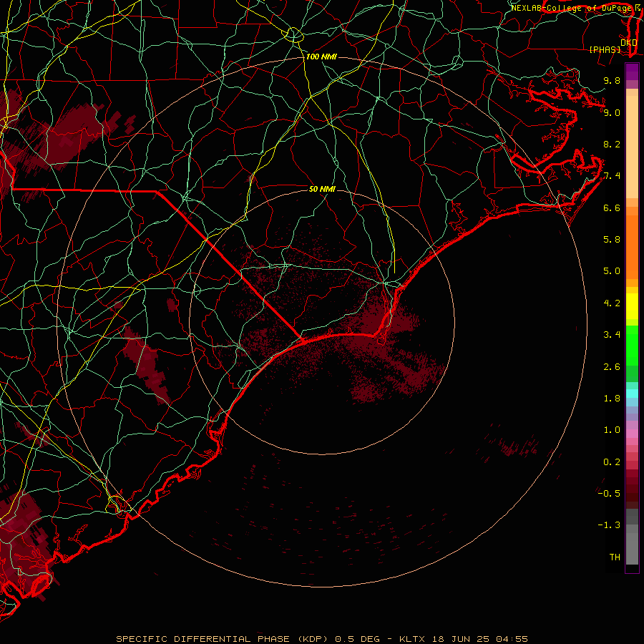
Task: Click the gray swatch at the color bar bottom
Action: (x=632, y=548)
